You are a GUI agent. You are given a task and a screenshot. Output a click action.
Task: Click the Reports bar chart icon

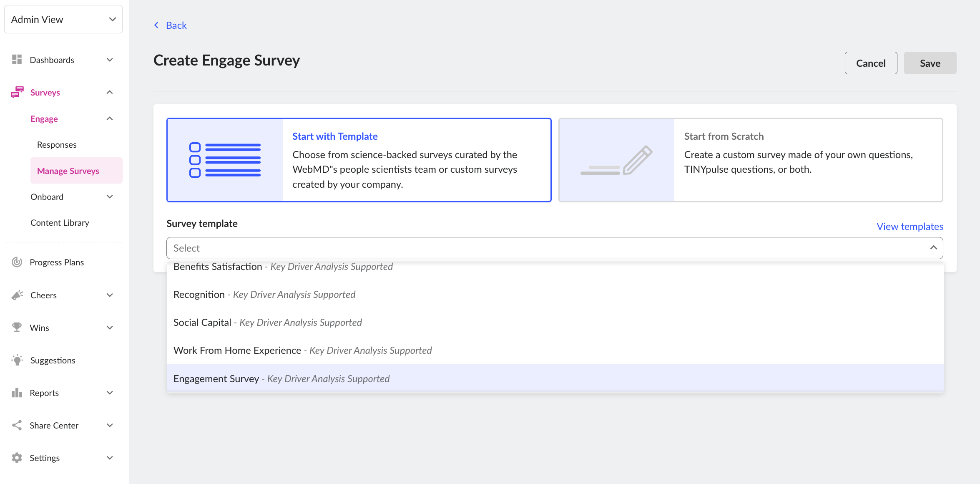coord(17,393)
